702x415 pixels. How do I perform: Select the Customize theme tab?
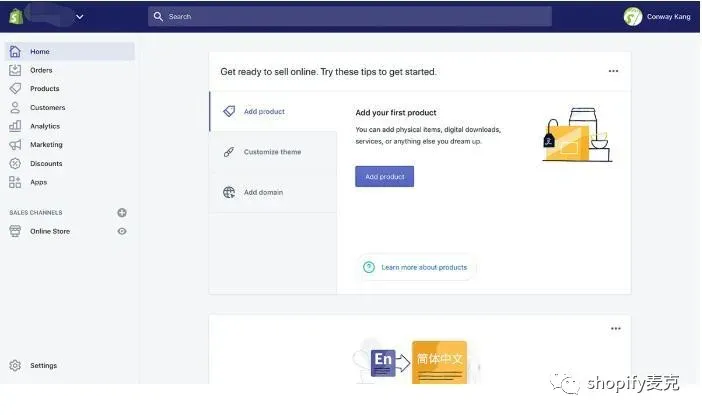pos(272,152)
